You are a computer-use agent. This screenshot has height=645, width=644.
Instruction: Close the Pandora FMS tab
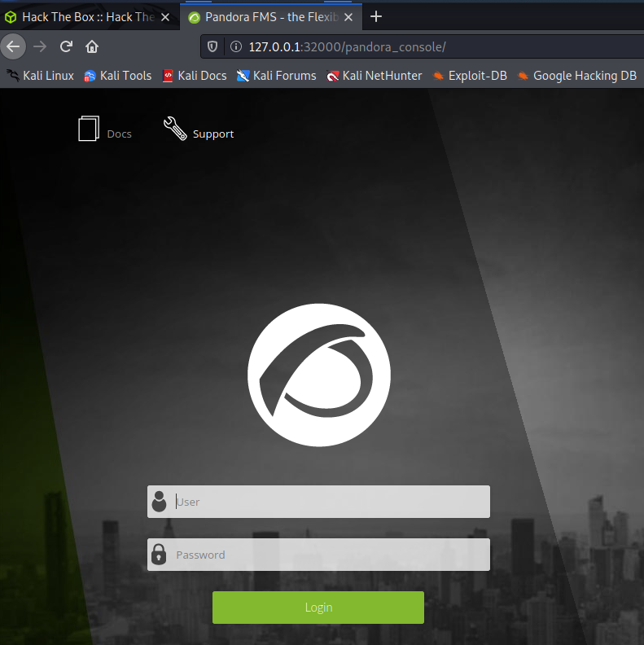pyautogui.click(x=348, y=17)
